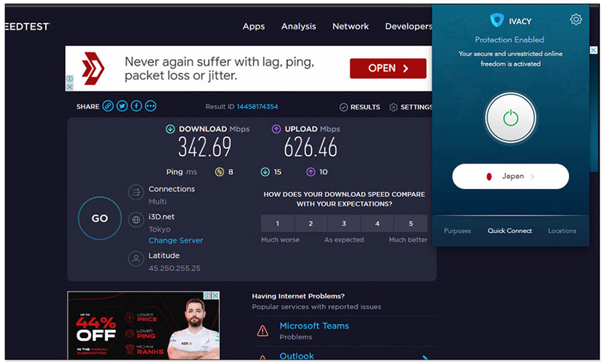Open the Microsoft Teams problems link

[314, 326]
